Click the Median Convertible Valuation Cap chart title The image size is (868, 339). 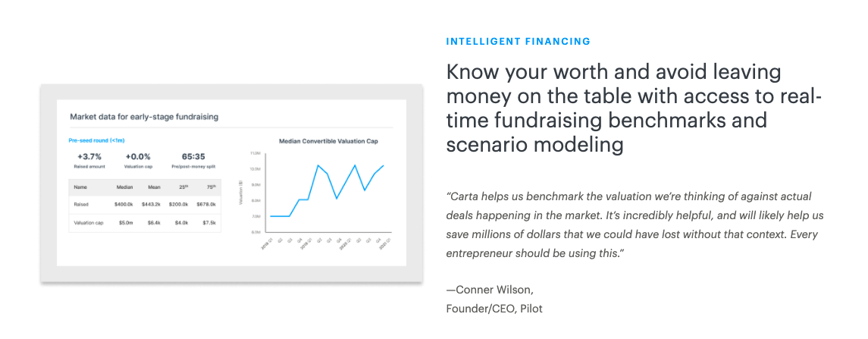(328, 141)
